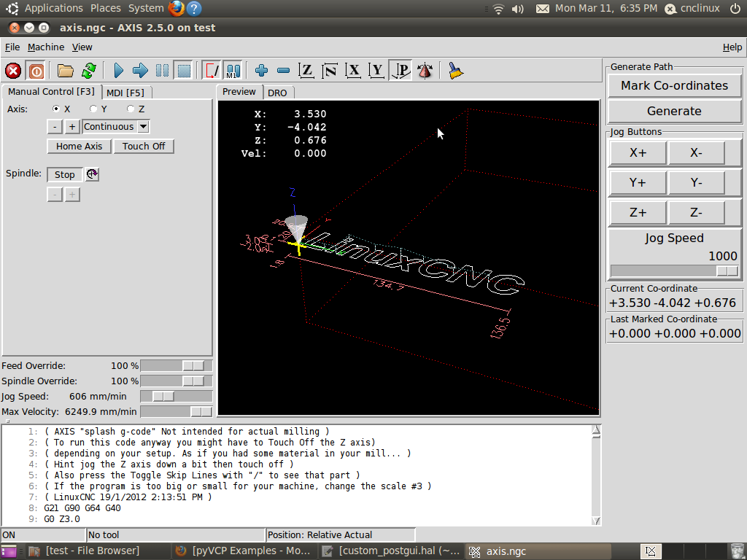Switch to MDI [F5] tab

click(125, 93)
